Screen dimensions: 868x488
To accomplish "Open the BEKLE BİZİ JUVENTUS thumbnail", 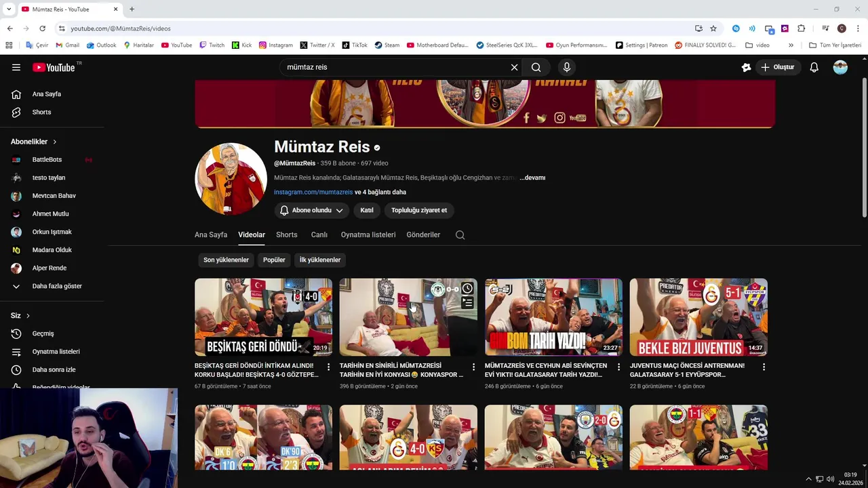I will click(x=698, y=317).
